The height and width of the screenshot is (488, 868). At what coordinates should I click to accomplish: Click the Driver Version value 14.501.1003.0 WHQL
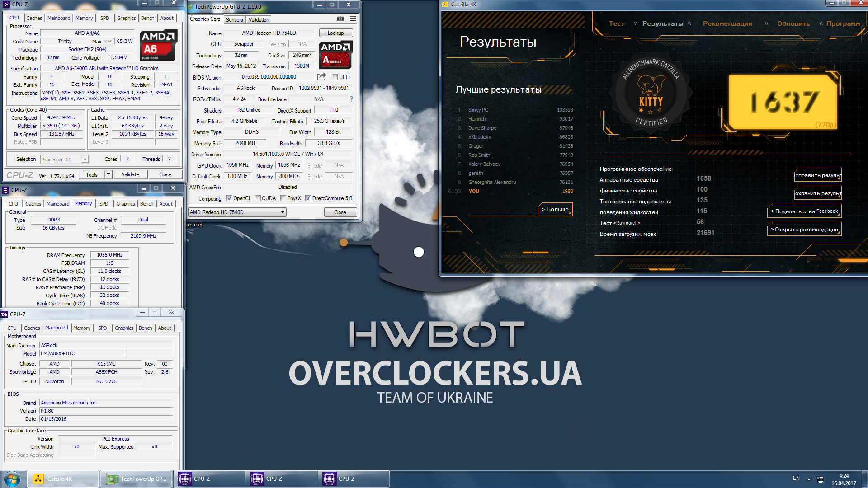pos(288,155)
